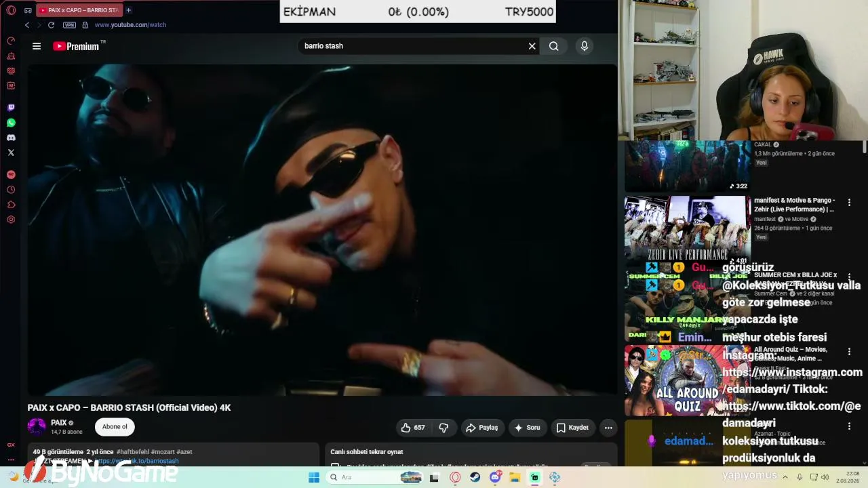Open options for manifest & Motive video

849,203
